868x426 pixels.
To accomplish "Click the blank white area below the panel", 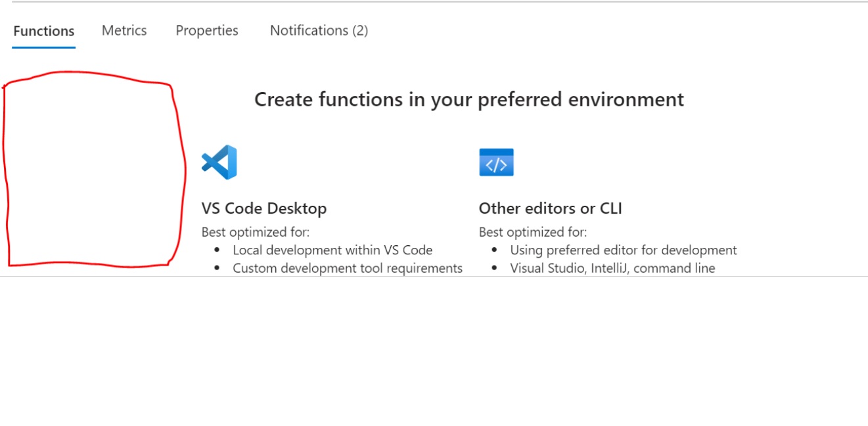I will [x=434, y=355].
